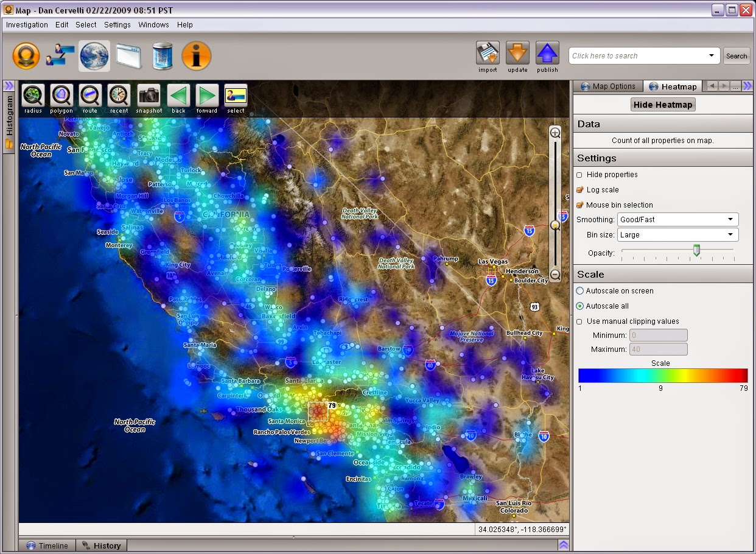The image size is (756, 554).
Task: Publish data with the blue arrow icon
Action: 547,54
